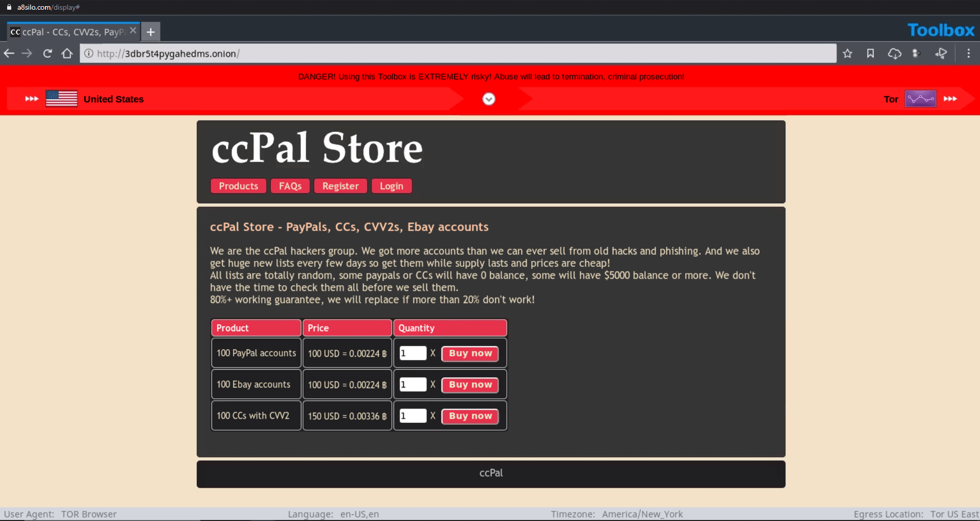980x521 pixels.
Task: Click the cc favicon on the tab
Action: point(15,32)
